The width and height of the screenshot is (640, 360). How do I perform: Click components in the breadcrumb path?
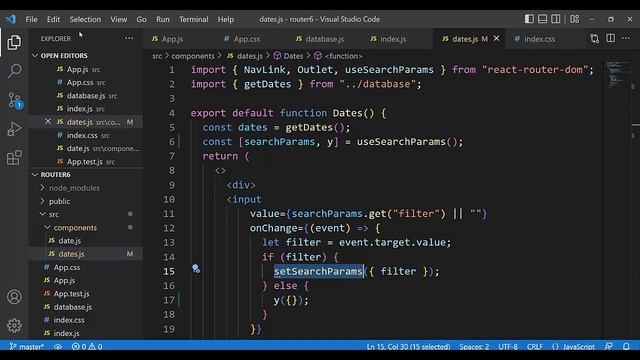tap(193, 56)
